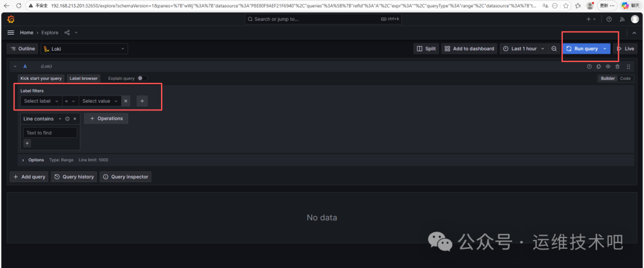This screenshot has height=268, width=644.
Task: Open the Loki data source dropdown
Action: pos(84,48)
